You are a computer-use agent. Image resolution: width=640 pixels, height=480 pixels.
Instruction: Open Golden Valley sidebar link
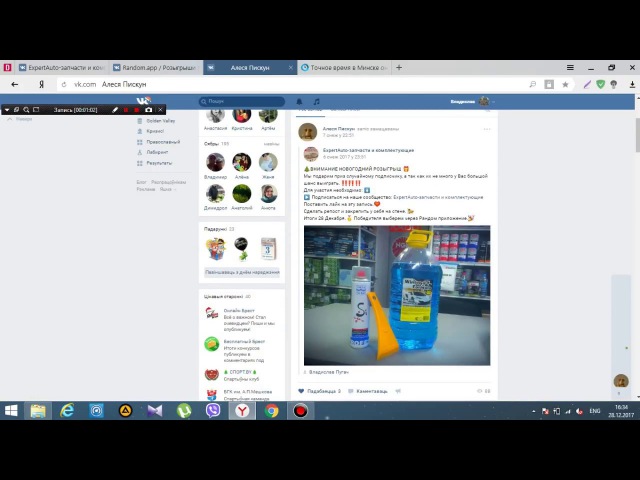(x=161, y=121)
